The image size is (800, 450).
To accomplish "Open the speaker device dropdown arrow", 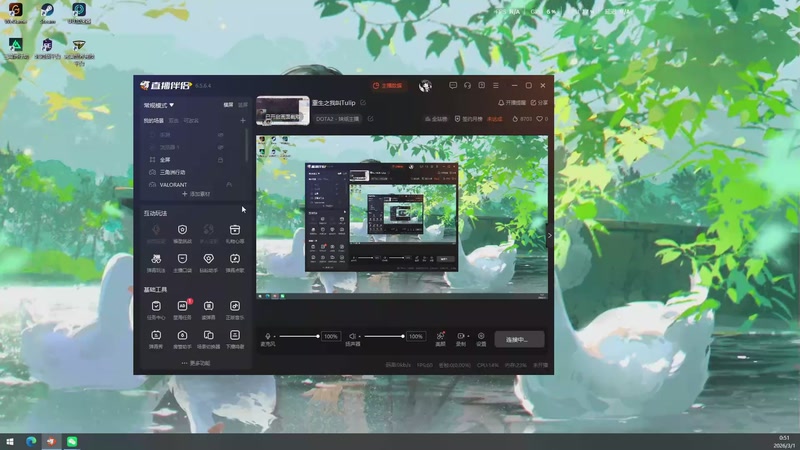I will (359, 336).
